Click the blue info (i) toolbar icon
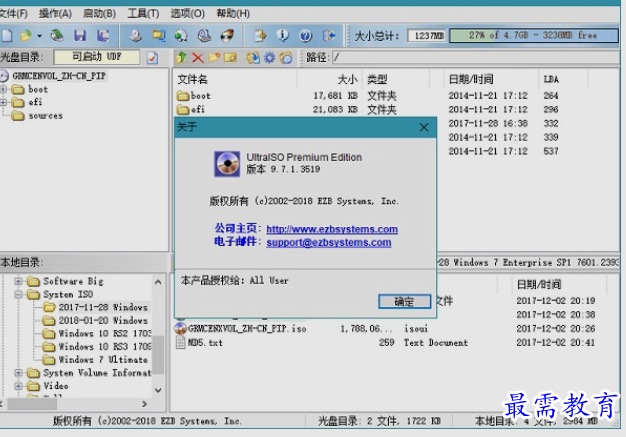This screenshot has width=626, height=437. 283,36
